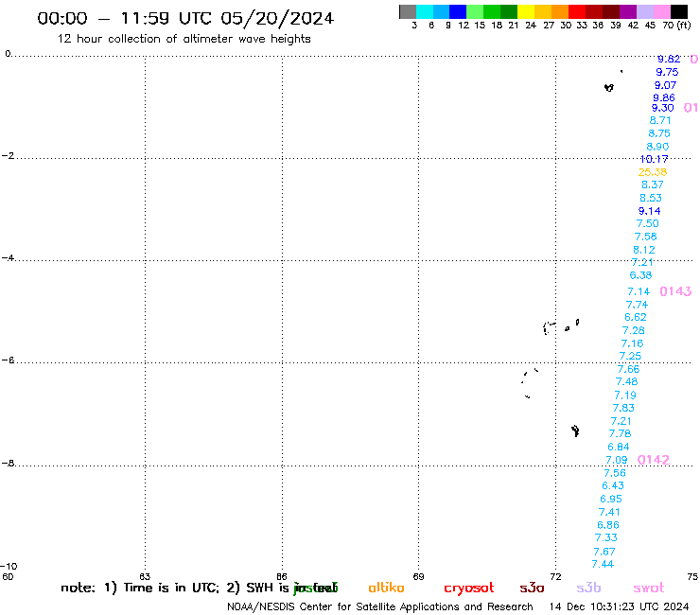
Task: Select the dark blue 12 ft swatch
Action: (458, 11)
